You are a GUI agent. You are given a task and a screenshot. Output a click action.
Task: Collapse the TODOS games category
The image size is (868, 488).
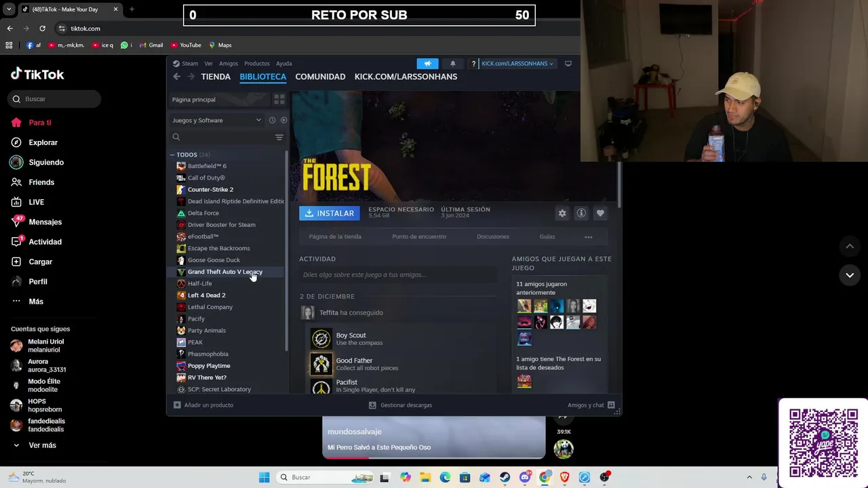click(x=172, y=155)
